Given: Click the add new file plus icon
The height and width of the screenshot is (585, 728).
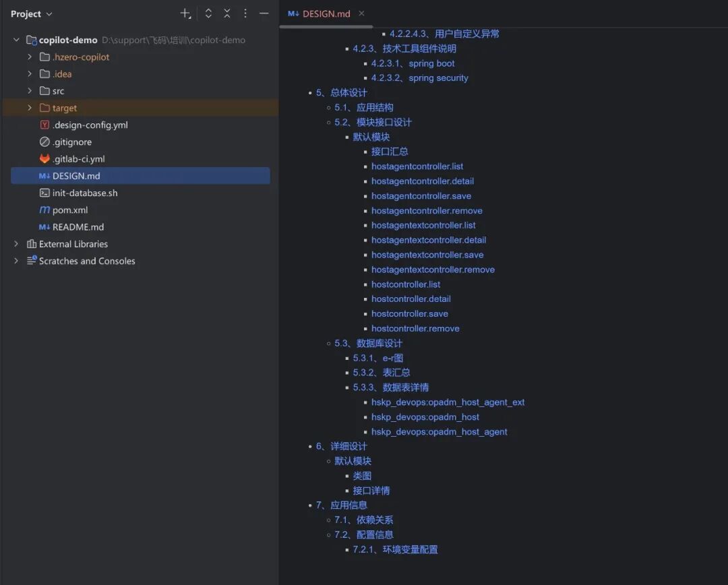Looking at the screenshot, I should coord(185,13).
